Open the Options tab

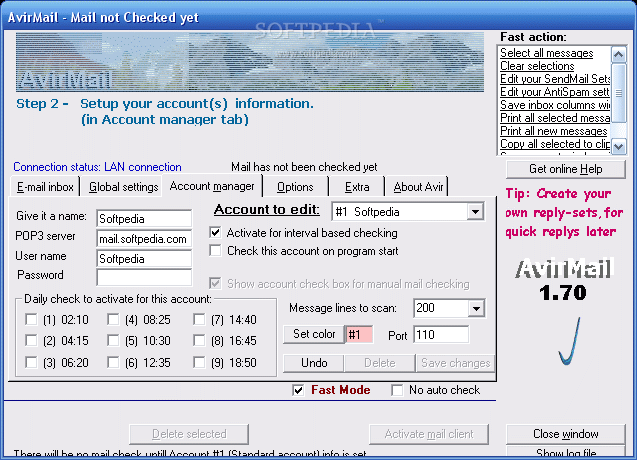(295, 187)
